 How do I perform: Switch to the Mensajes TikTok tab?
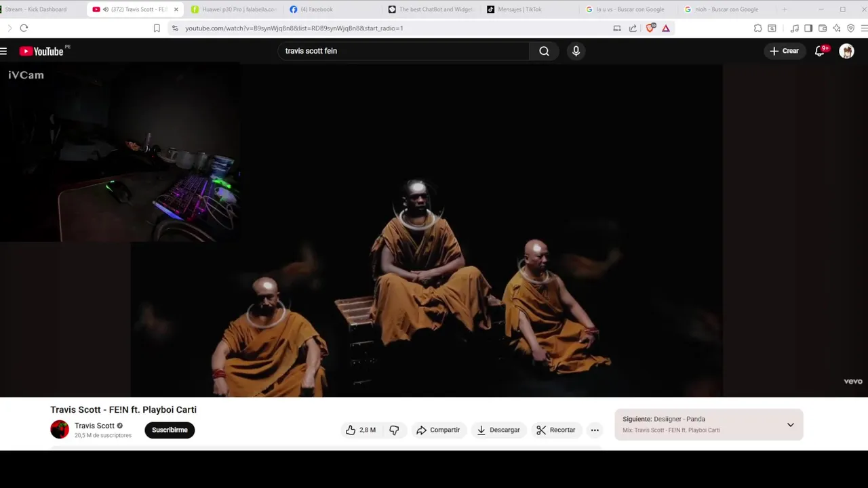tap(530, 9)
